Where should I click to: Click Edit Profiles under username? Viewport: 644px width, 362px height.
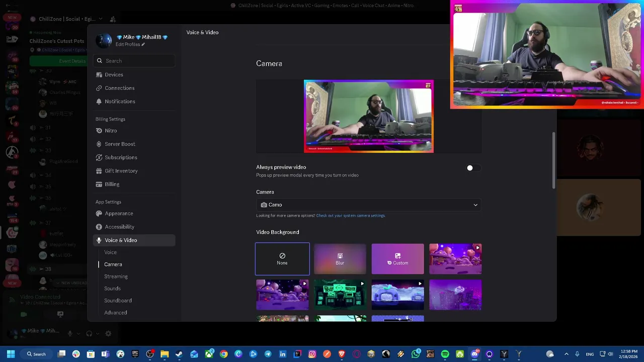point(130,44)
